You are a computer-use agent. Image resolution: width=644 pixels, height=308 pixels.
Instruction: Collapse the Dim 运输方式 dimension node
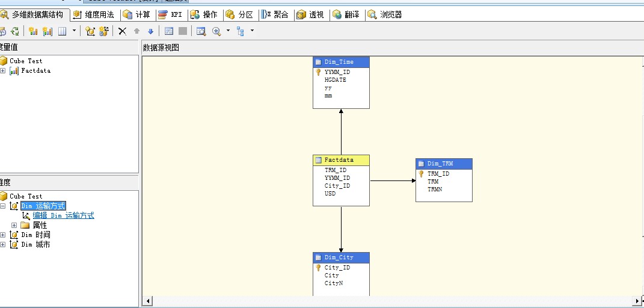coord(3,206)
